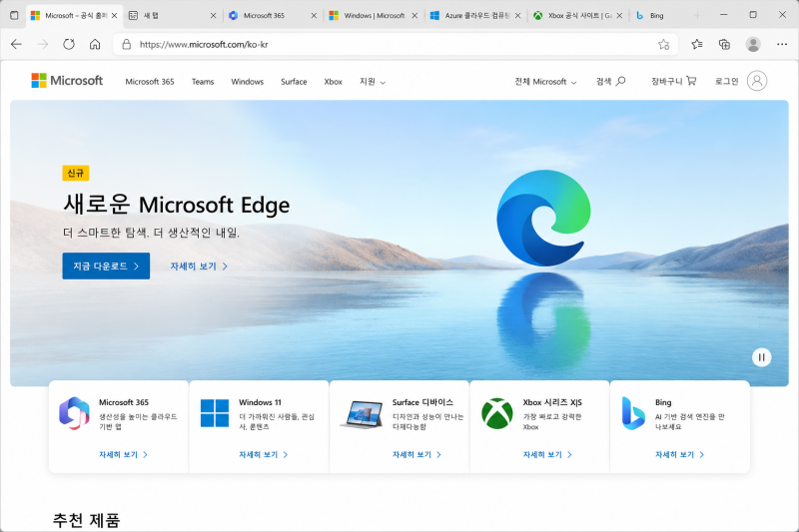Viewport: 799px width, 532px height.
Task: Pause the hero banner slideshow
Action: 761,357
